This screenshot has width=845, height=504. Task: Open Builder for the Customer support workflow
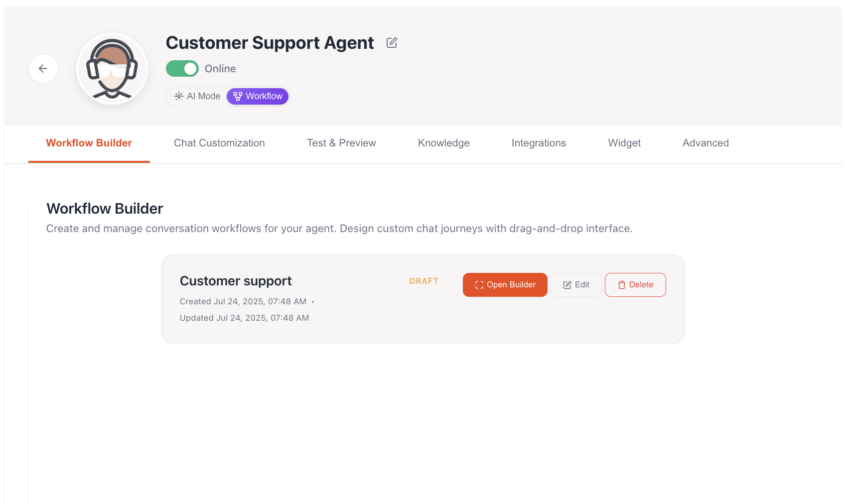505,284
